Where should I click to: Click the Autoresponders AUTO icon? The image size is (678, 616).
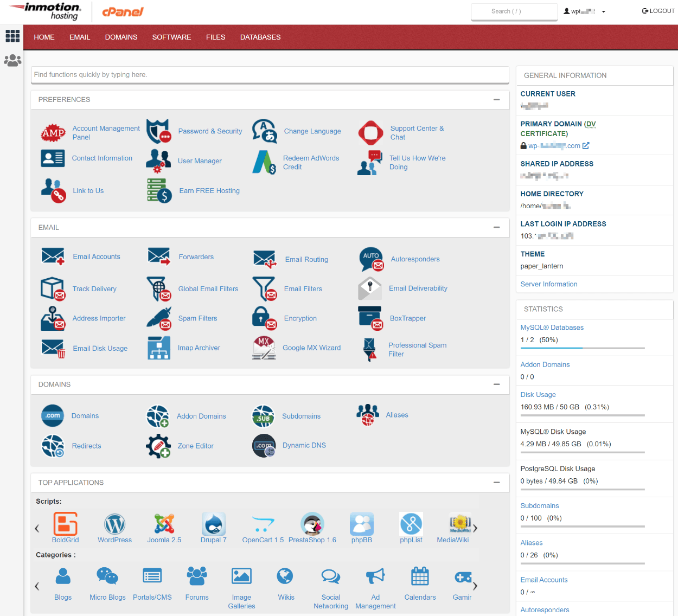click(372, 259)
